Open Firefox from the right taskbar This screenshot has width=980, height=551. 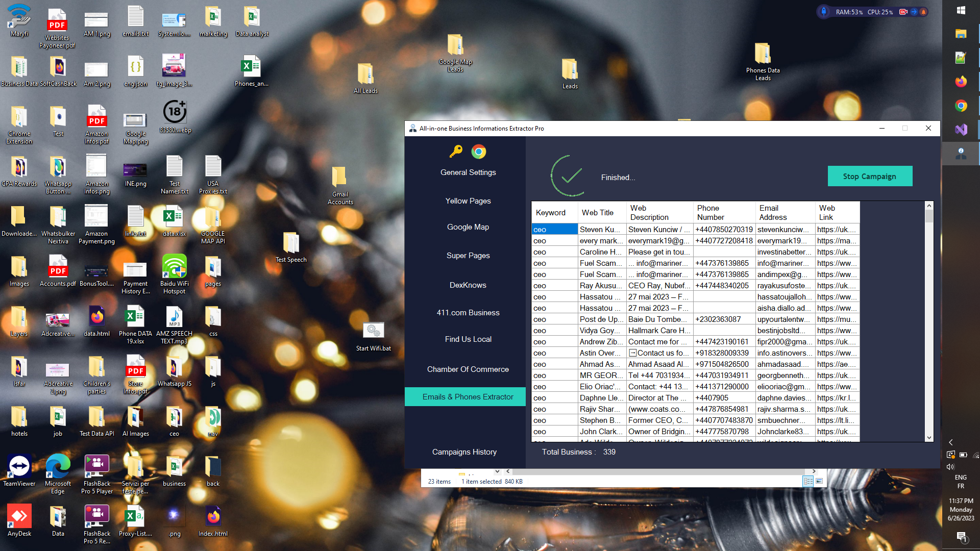[x=961, y=82]
